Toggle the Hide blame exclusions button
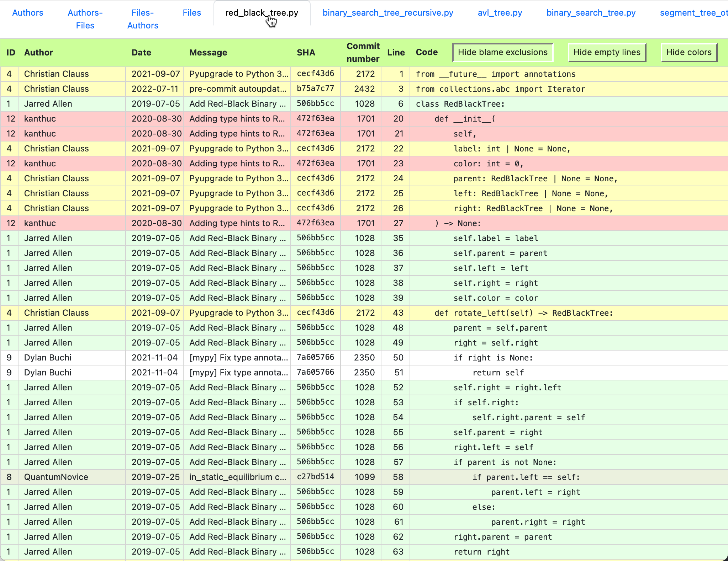This screenshot has width=728, height=561. [x=503, y=52]
